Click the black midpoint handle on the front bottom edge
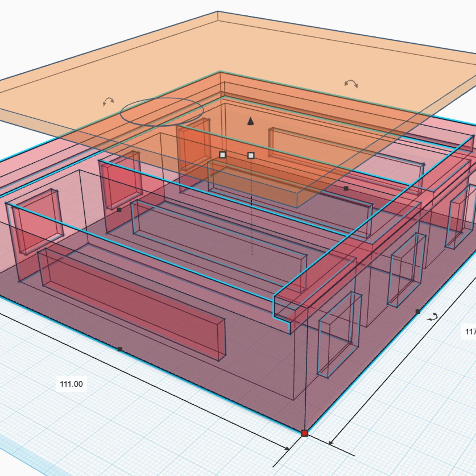Viewport: 476px width, 476px height. [x=120, y=349]
